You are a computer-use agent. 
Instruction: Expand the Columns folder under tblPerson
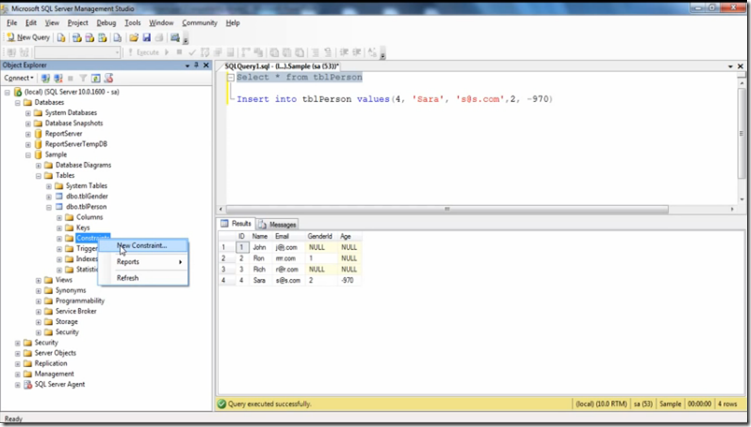pyautogui.click(x=59, y=217)
